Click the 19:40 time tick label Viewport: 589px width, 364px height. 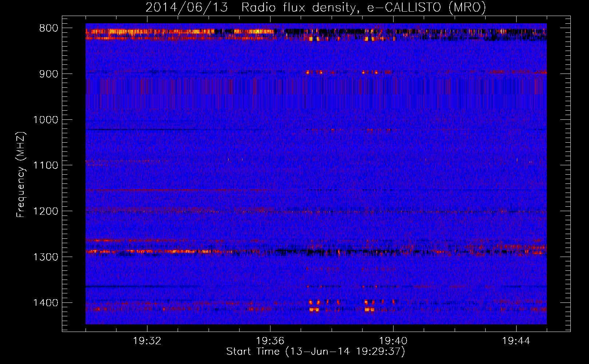(x=393, y=341)
